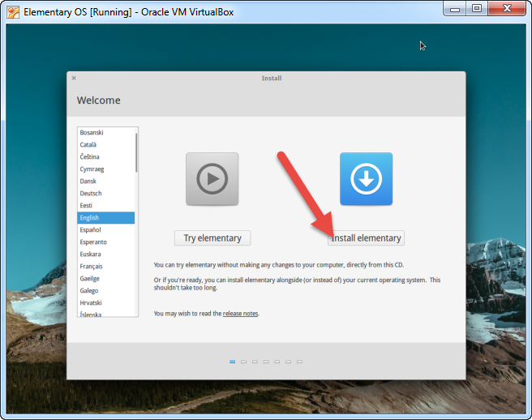Select Español in the language list

point(106,230)
